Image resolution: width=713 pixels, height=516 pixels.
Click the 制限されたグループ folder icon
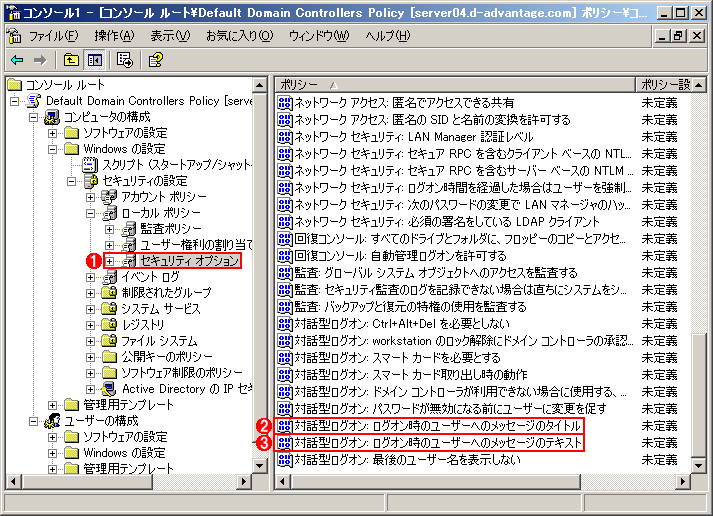point(109,292)
